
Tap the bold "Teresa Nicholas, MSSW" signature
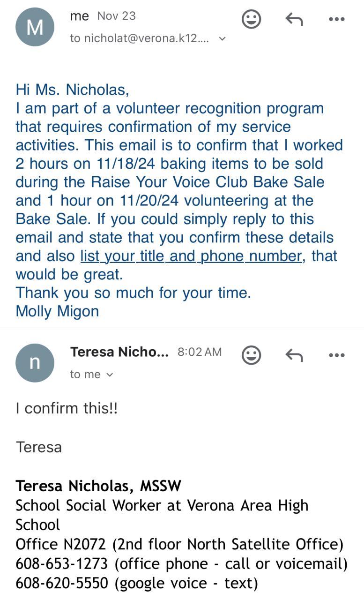point(98,486)
